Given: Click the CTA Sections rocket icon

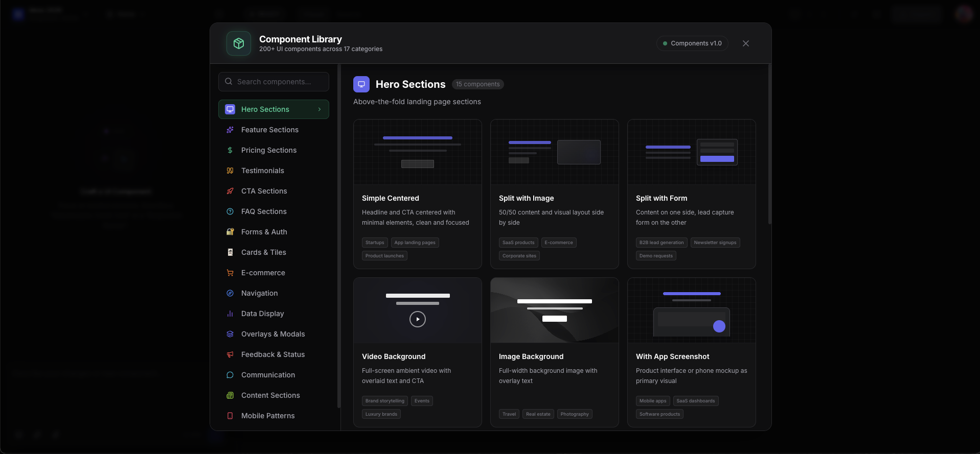Looking at the screenshot, I should (x=230, y=191).
